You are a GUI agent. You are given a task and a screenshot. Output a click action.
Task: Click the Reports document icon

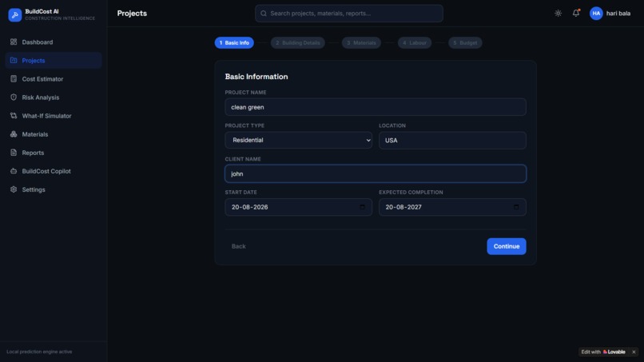click(14, 153)
